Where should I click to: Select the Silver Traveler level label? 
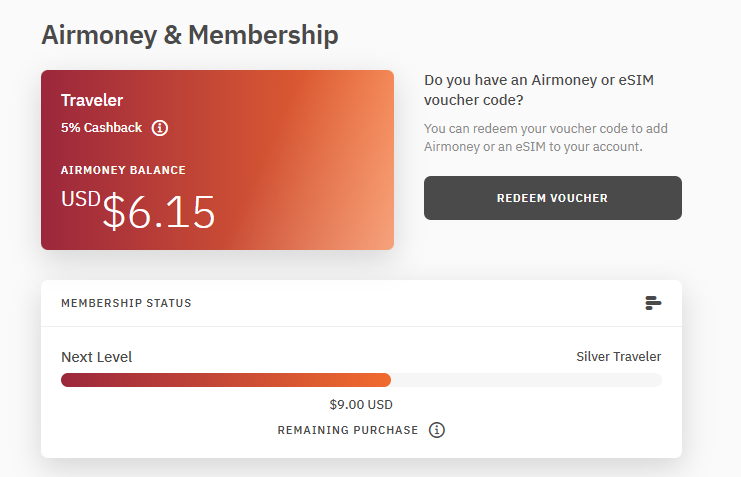pos(619,356)
